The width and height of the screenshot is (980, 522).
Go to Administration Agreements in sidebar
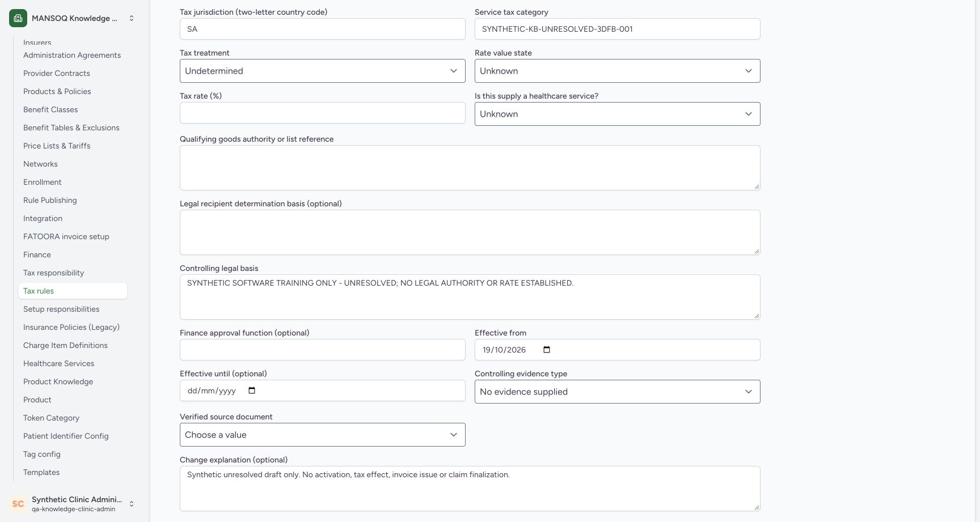click(72, 55)
